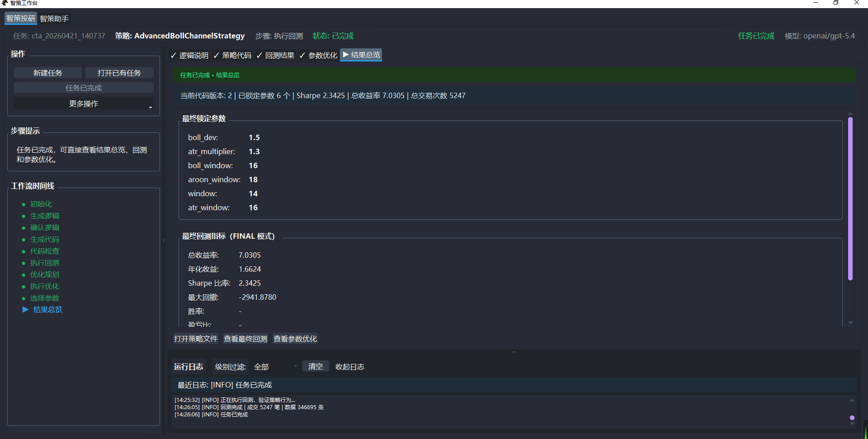Click the results panel vertical scrollbar thumb

pos(850,198)
